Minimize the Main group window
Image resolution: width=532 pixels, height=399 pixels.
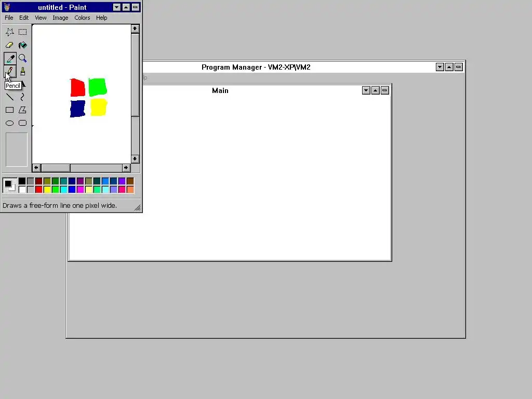tap(366, 90)
